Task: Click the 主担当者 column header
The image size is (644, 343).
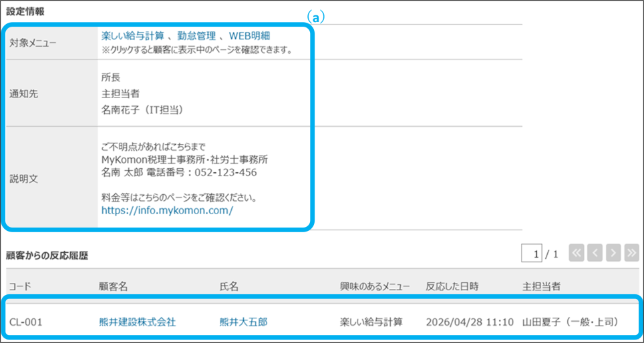Action: point(541,287)
